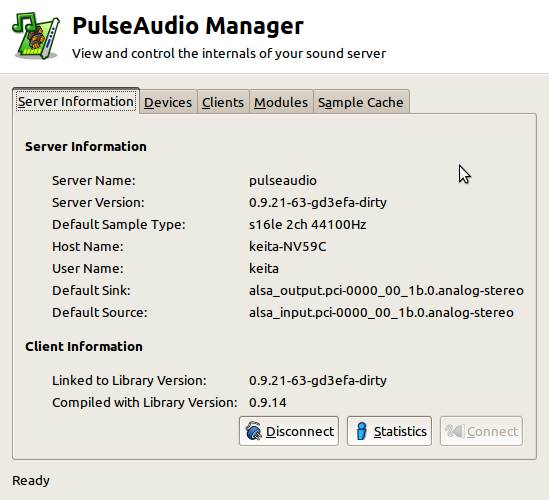Click the Linked to Library Version value
The image size is (549, 500).
click(318, 381)
